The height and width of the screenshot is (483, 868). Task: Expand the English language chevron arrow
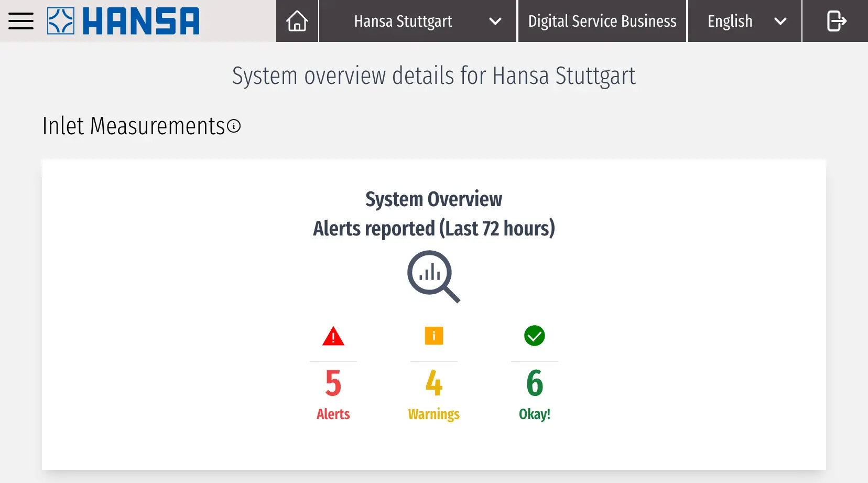[780, 22]
